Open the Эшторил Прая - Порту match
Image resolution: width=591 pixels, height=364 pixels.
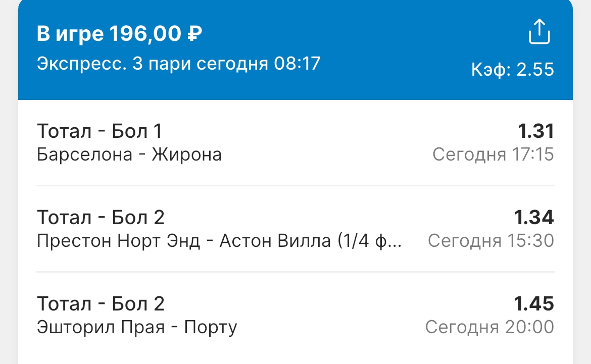click(x=295, y=315)
